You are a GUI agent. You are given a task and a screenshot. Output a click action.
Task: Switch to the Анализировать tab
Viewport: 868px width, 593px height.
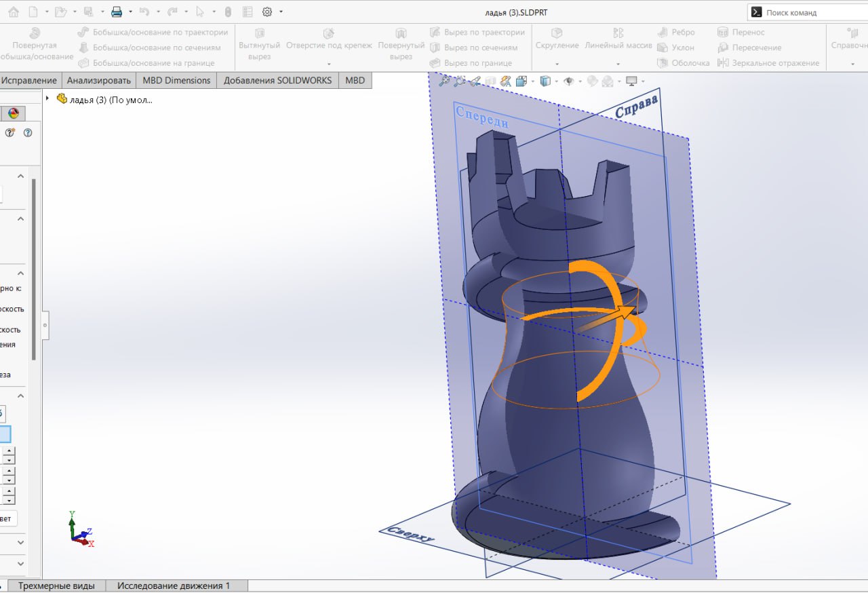click(99, 80)
